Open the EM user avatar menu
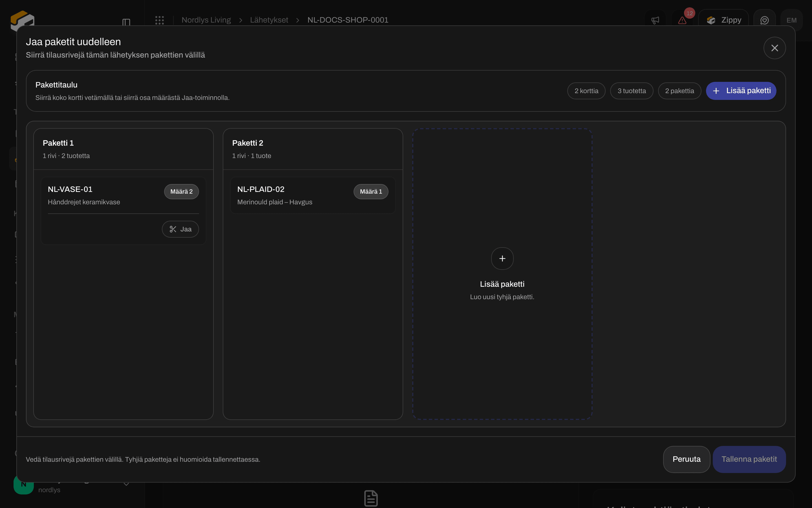This screenshot has height=508, width=812. 791,20
